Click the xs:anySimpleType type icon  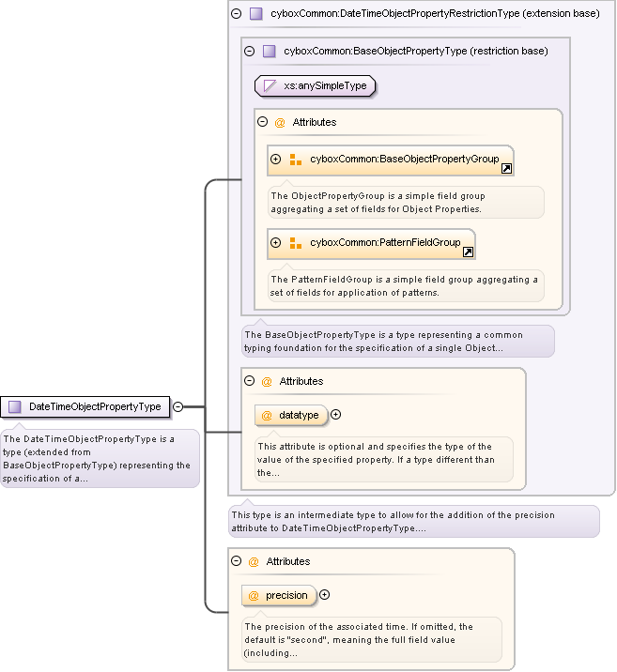tap(270, 86)
